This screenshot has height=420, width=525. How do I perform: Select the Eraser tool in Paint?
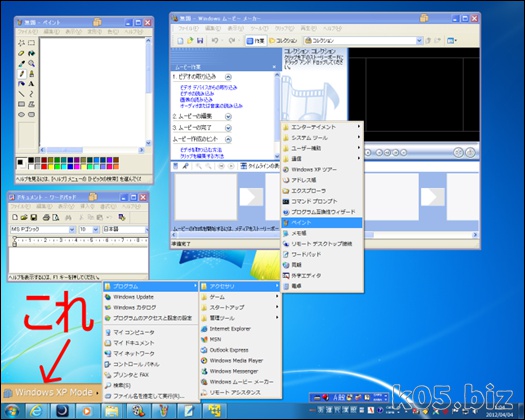[x=22, y=53]
